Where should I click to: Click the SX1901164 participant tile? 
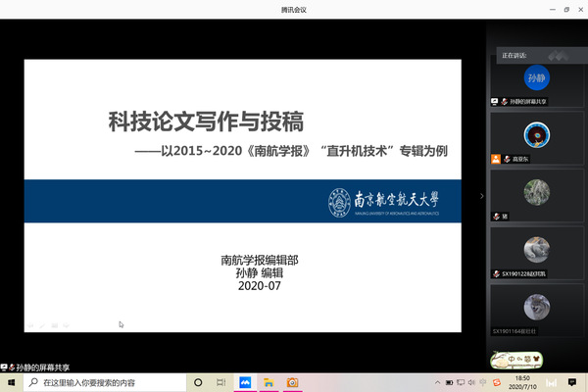pyautogui.click(x=536, y=308)
